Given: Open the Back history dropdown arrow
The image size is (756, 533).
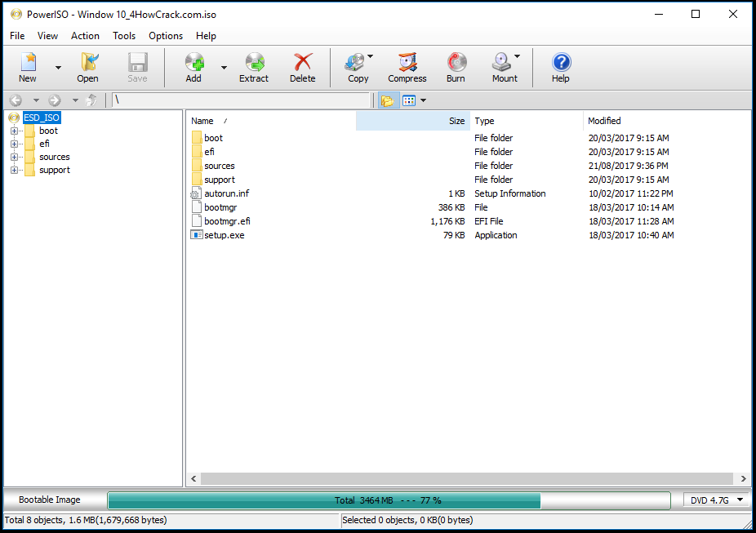Looking at the screenshot, I should [x=36, y=100].
